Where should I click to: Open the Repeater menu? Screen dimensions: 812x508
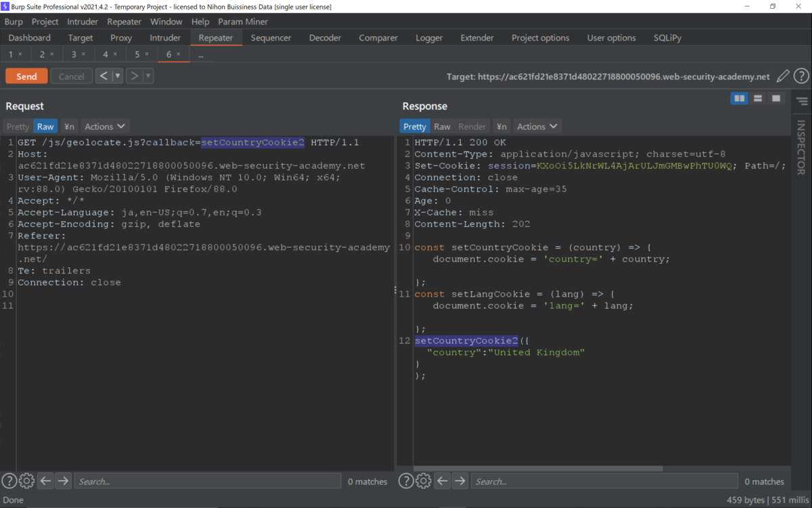[124, 22]
